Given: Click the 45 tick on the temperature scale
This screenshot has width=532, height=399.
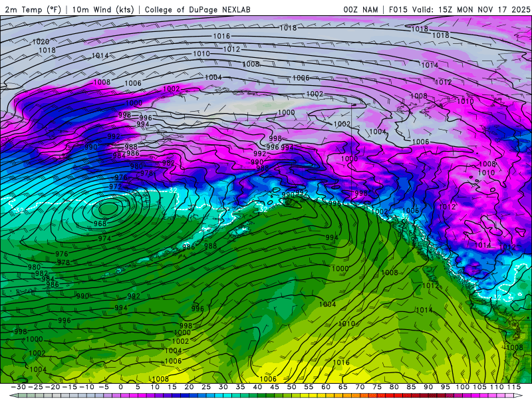Looking at the screenshot, I should (274, 387).
